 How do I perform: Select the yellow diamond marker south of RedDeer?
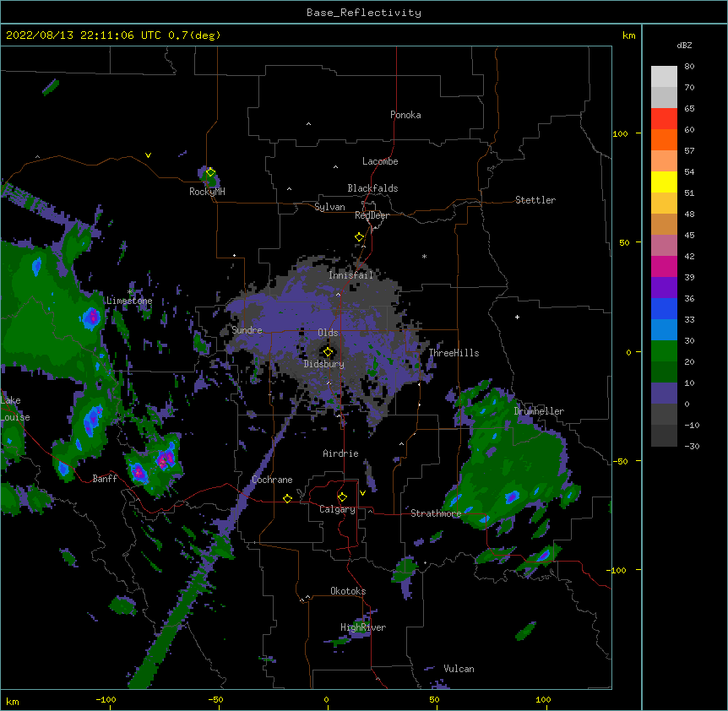[x=359, y=237]
